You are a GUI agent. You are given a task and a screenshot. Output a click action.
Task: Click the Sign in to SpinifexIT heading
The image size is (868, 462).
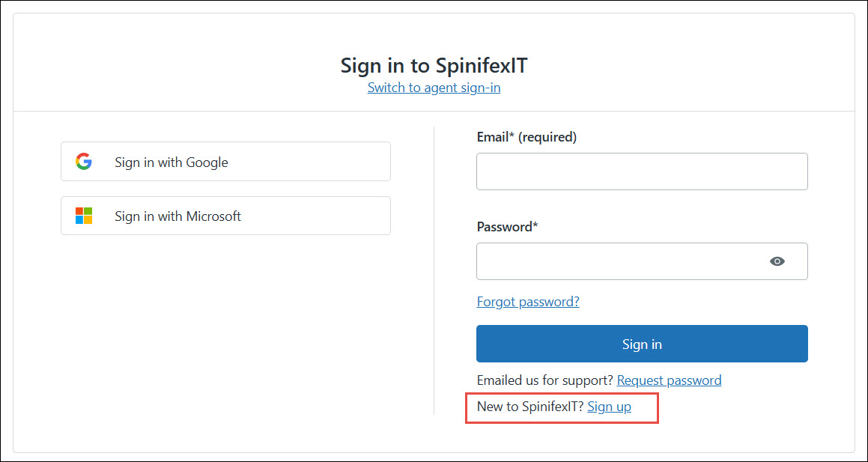(434, 65)
